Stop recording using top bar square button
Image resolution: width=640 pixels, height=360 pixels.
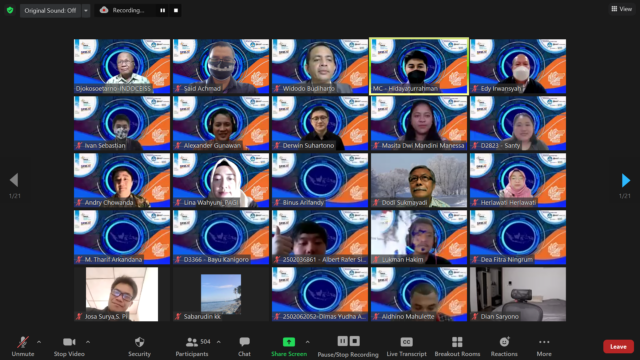176,11
